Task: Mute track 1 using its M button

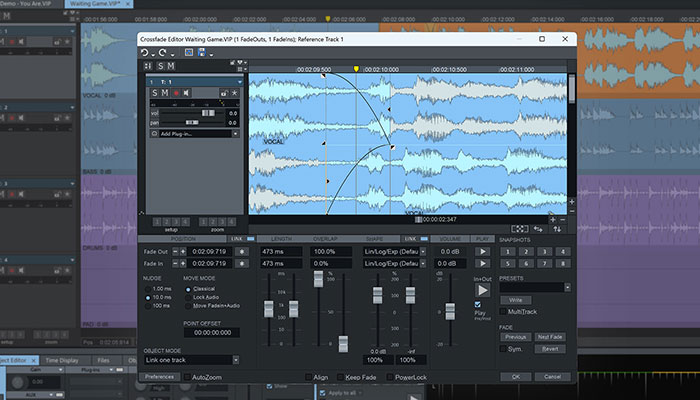Action: (x=166, y=93)
